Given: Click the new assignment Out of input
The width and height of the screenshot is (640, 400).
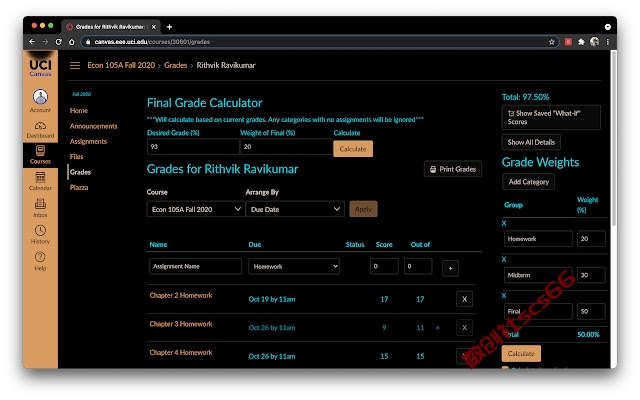Looking at the screenshot, I should (418, 266).
